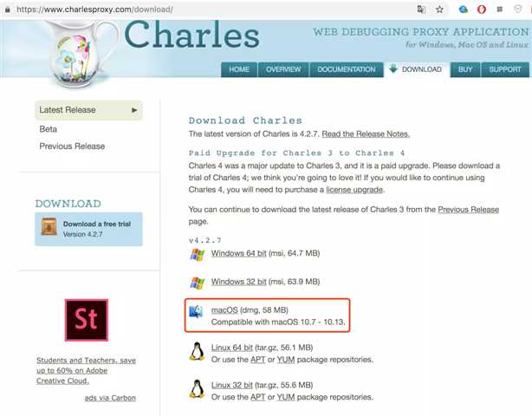The width and height of the screenshot is (532, 416).
Task: Bookmark this page with the star icon
Action: (x=439, y=10)
